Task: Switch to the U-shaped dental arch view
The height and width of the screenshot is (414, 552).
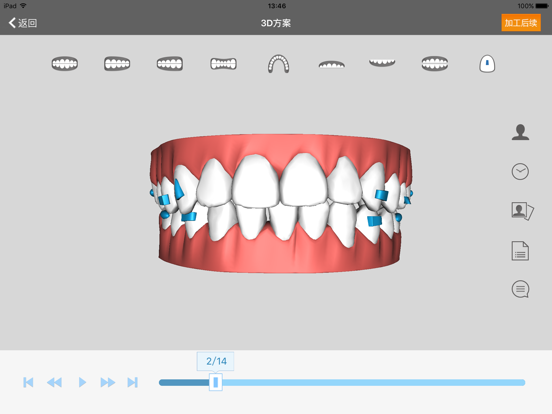Action: 278,64
